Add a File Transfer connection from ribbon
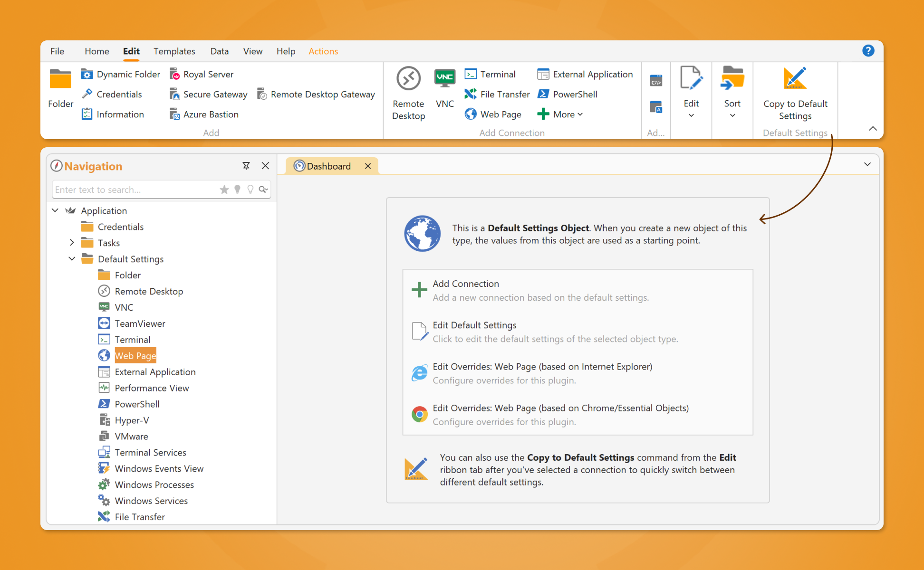924x570 pixels. [497, 94]
